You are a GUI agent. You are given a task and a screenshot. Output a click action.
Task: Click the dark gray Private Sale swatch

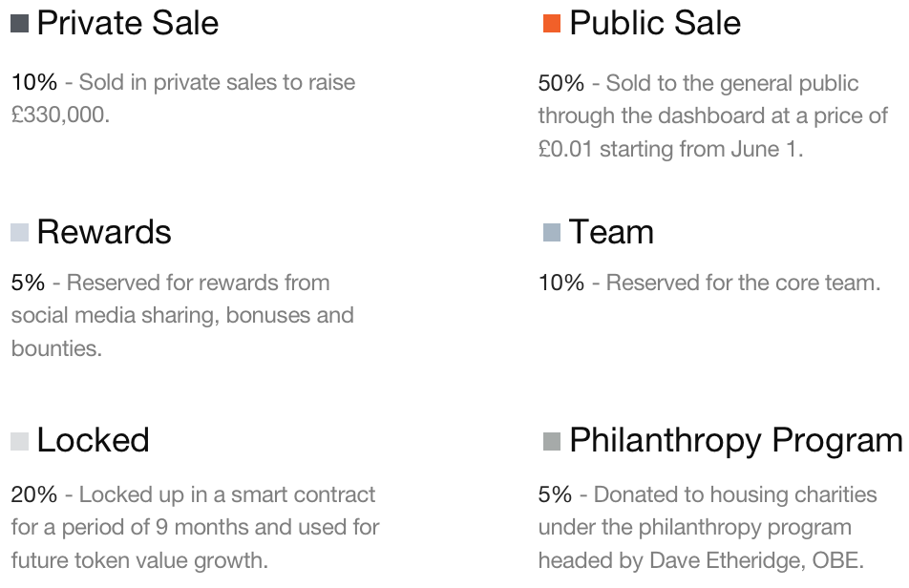point(20,24)
